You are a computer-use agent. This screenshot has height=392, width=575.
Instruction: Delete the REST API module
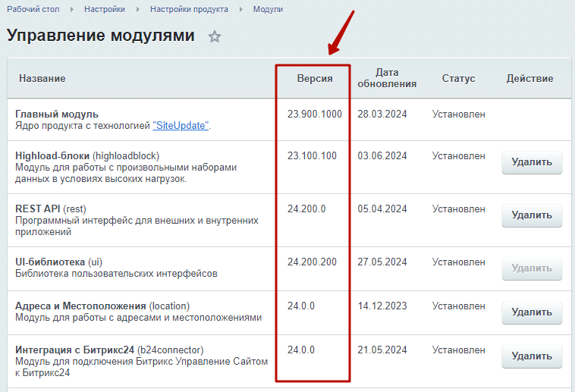click(x=532, y=215)
